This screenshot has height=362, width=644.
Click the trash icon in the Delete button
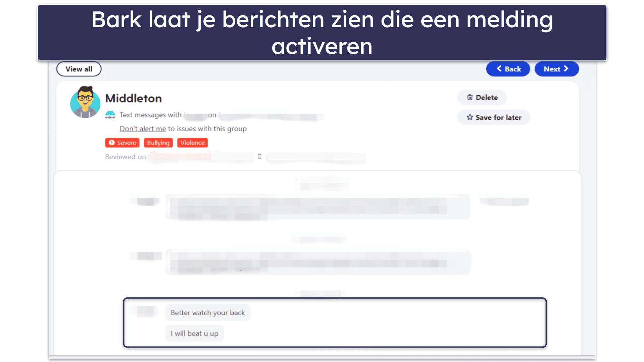[x=470, y=97]
